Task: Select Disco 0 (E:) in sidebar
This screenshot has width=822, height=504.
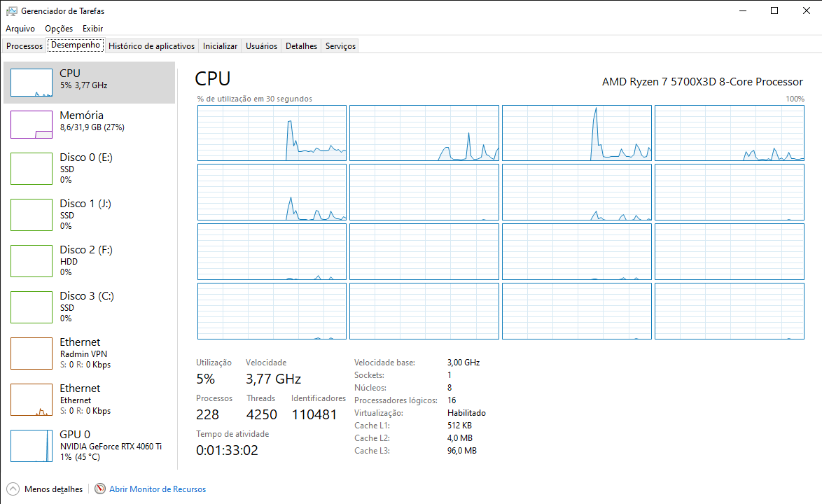Action: point(89,168)
